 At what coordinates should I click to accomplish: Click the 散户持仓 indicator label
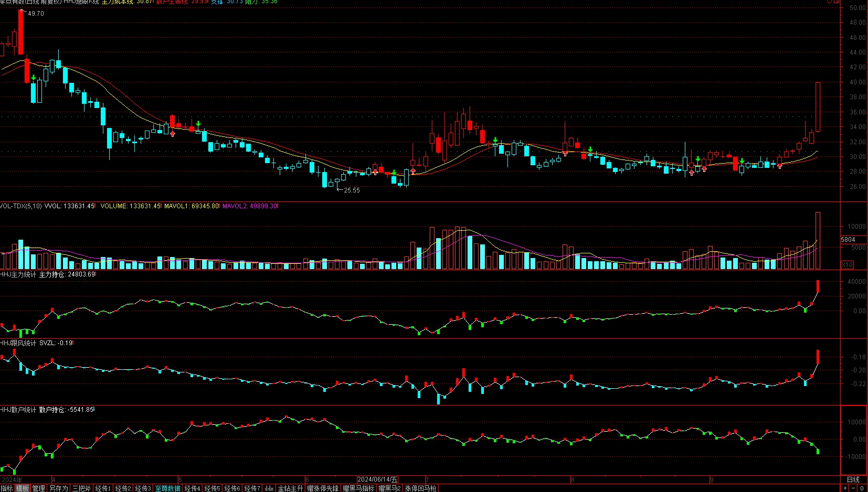click(67, 410)
